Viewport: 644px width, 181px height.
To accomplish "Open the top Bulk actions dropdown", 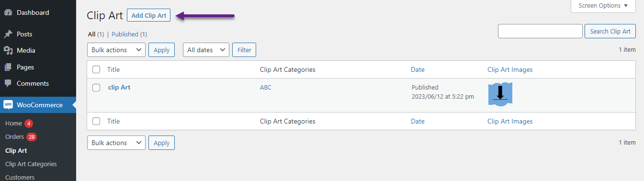I will [x=116, y=50].
